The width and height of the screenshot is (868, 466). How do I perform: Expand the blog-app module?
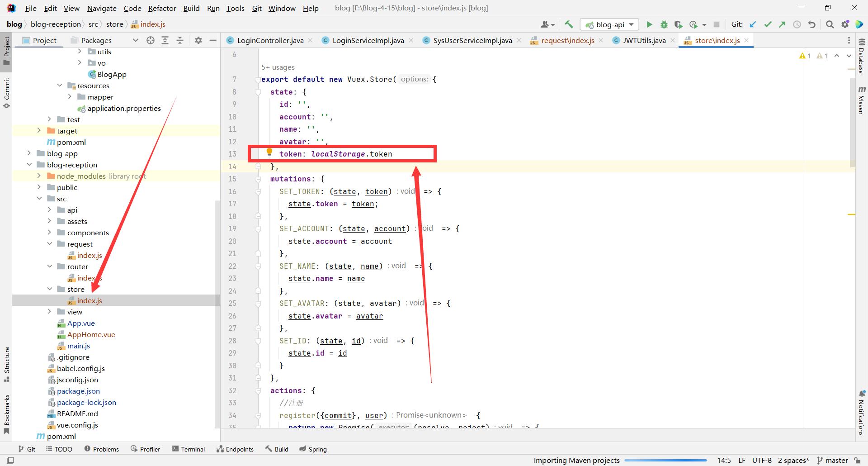29,153
